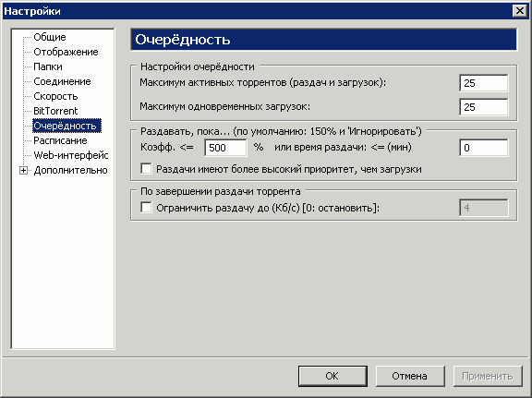This screenshot has width=532, height=398.
Task: Switch to the Web-интерфейс settings
Action: point(70,155)
